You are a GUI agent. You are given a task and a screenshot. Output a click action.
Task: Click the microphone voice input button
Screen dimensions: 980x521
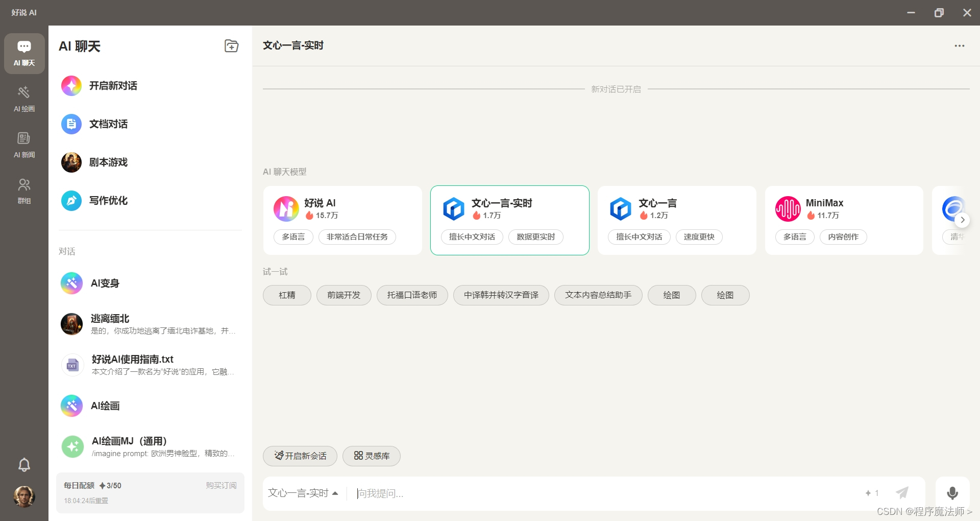(x=952, y=493)
